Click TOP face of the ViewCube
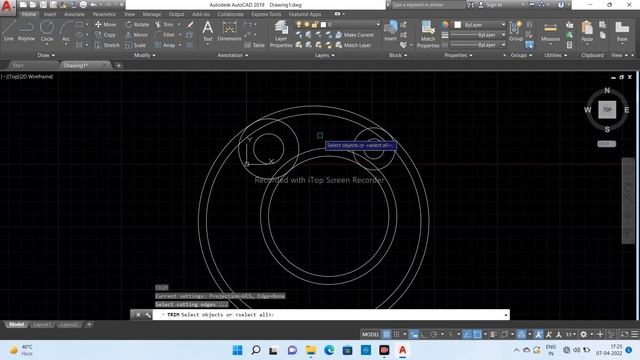640x360 pixels. point(607,110)
